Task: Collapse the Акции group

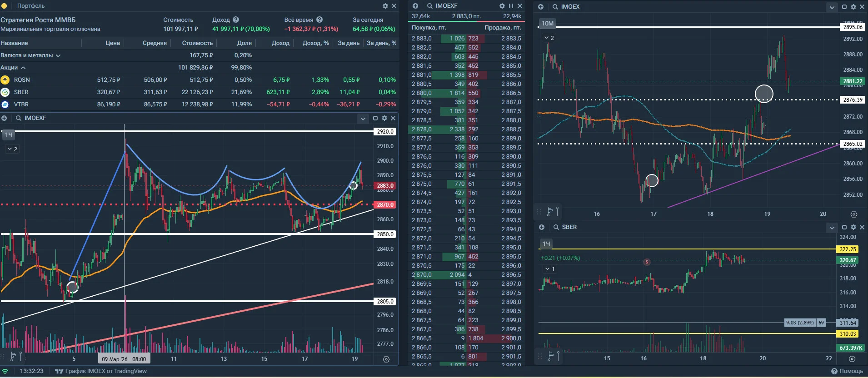Action: click(23, 68)
